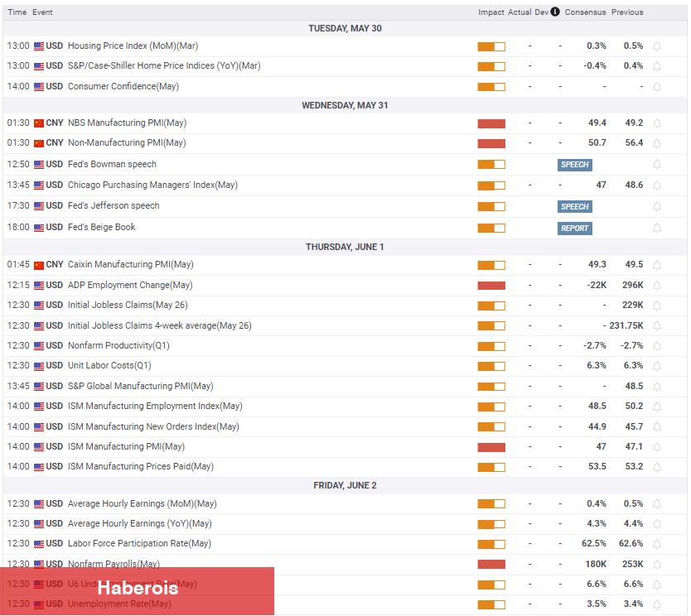Click the 62.5% consensus for Labor Force Participation

click(x=594, y=543)
